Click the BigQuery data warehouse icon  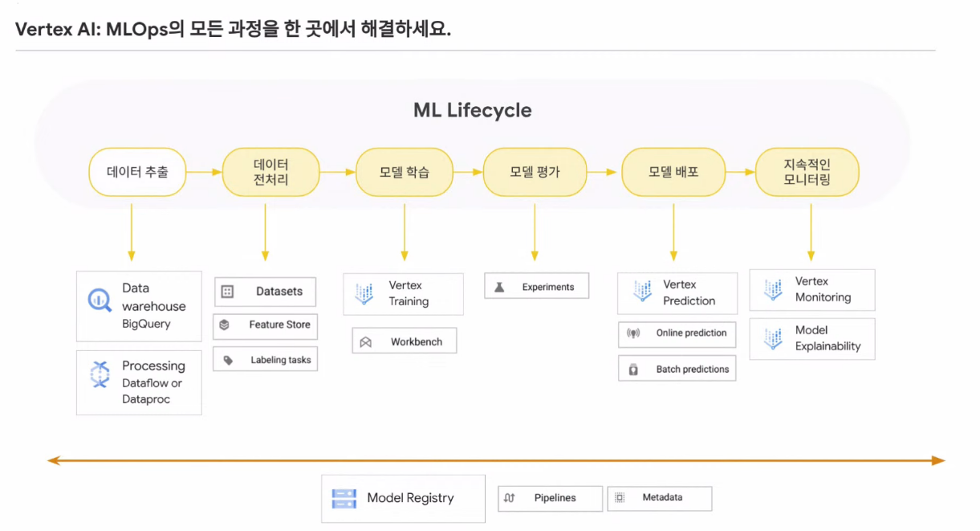point(100,300)
